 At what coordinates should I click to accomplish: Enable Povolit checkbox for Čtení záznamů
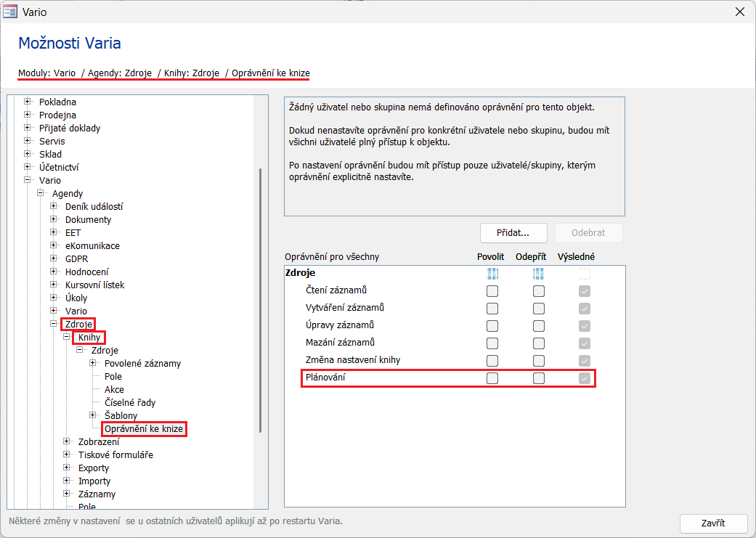492,291
